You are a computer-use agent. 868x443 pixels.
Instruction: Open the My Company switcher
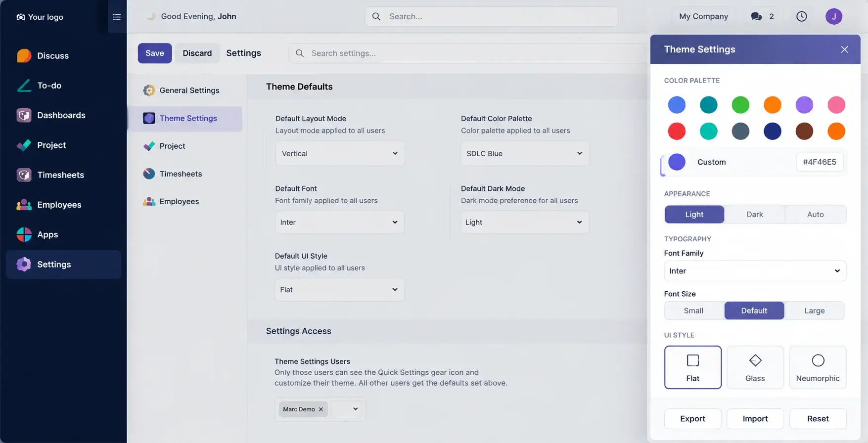pos(703,16)
